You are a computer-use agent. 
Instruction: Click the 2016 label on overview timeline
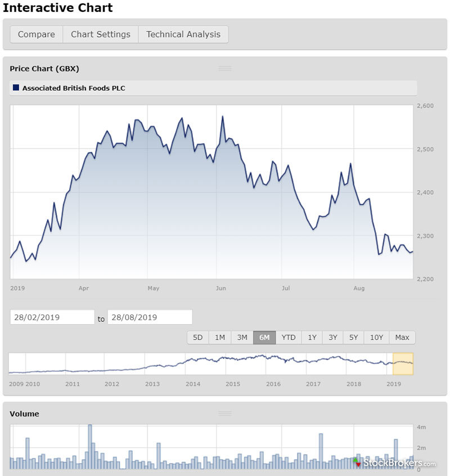(x=273, y=384)
